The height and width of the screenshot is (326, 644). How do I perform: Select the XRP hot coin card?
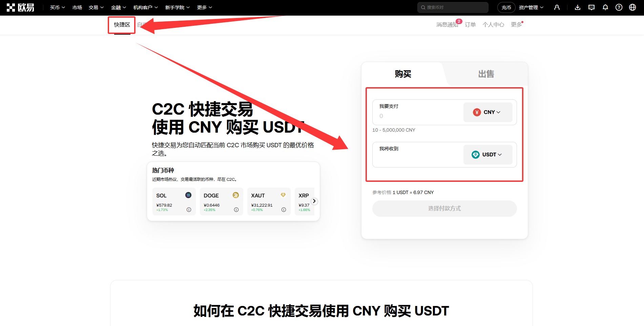304,201
